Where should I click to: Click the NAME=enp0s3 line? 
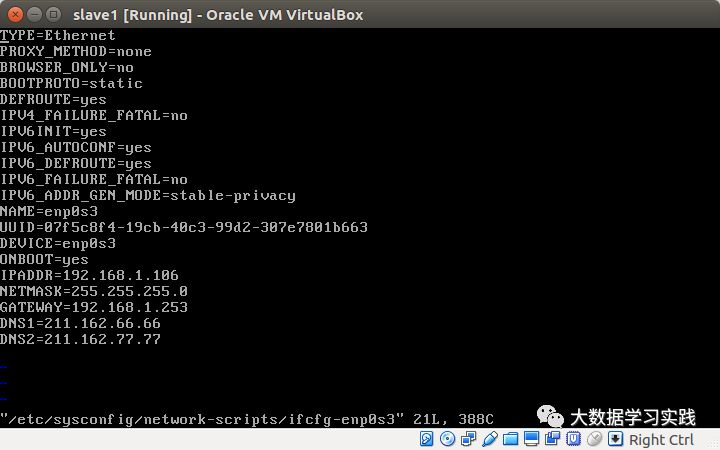pyautogui.click(x=49, y=212)
